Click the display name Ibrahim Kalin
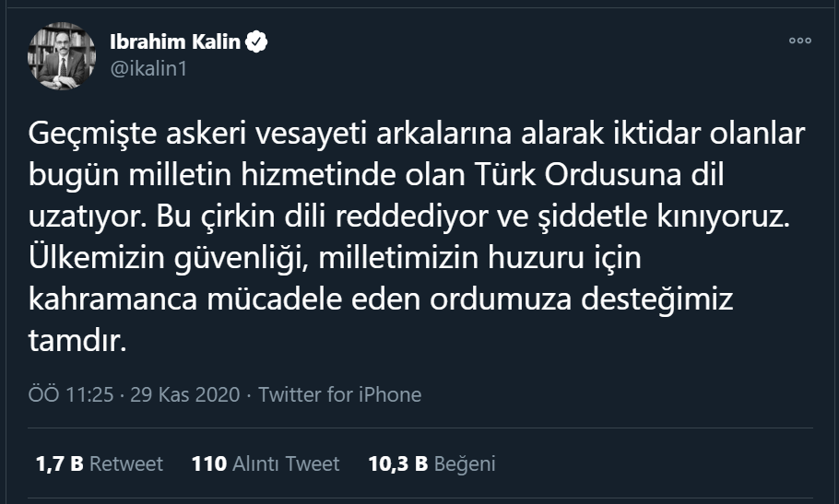This screenshot has height=504, width=839. 176,42
